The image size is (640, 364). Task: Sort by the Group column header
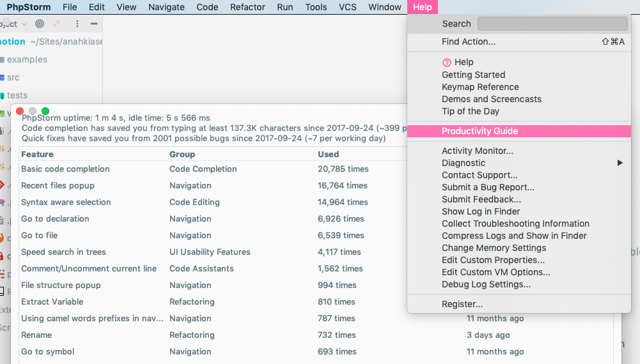pyautogui.click(x=182, y=154)
